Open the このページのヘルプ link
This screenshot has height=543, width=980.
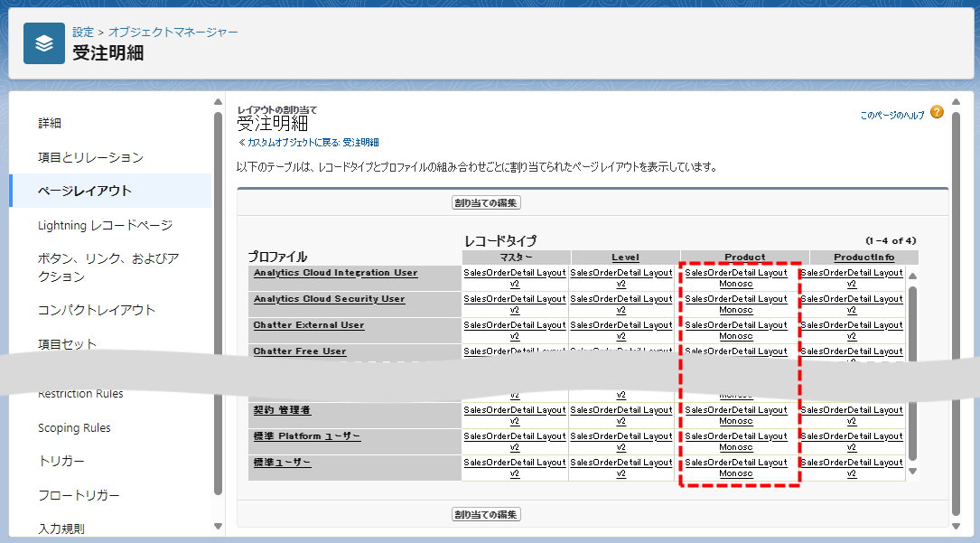point(891,116)
